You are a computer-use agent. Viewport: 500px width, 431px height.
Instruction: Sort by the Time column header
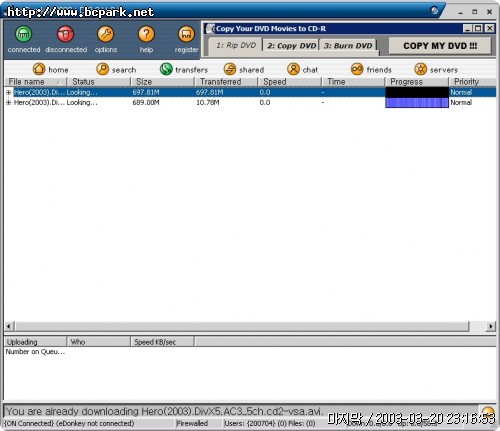point(353,82)
